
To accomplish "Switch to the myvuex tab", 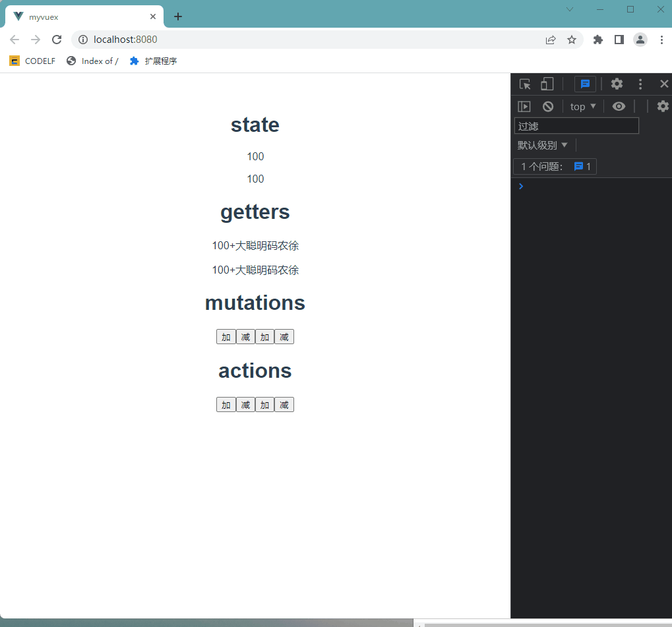I will click(x=84, y=16).
